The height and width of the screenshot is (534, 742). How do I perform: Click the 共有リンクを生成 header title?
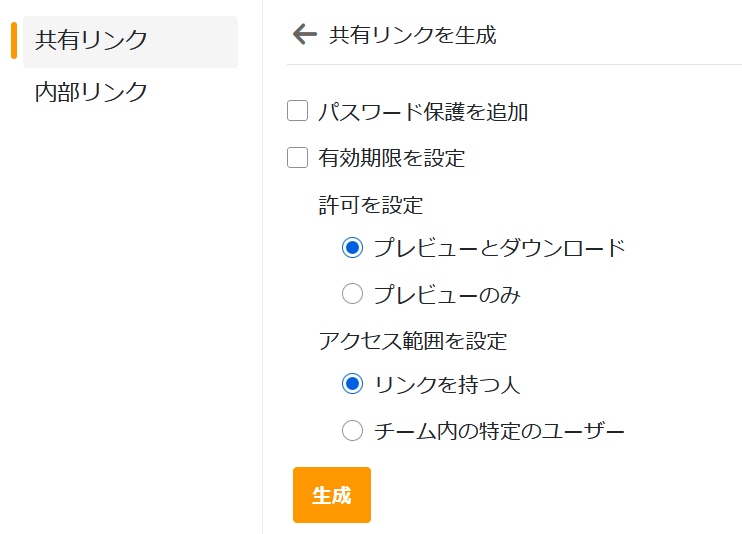[x=412, y=36]
